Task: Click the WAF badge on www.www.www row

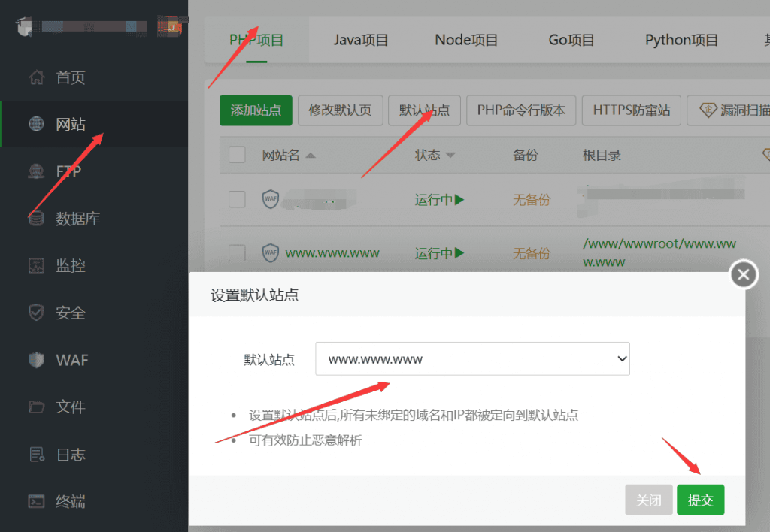Action: [271, 252]
